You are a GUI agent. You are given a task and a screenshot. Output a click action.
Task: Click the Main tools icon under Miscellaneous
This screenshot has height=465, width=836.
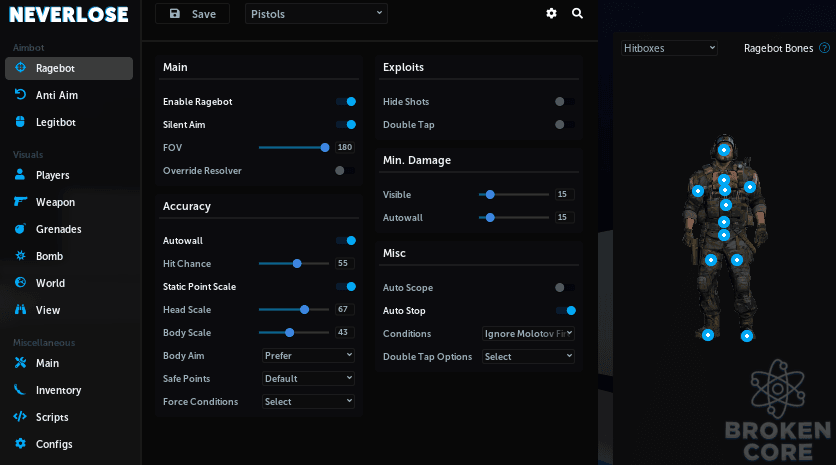click(x=20, y=363)
